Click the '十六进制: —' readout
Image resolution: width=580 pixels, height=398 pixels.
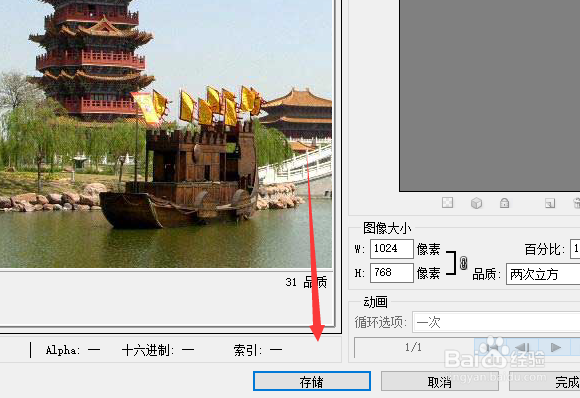point(158,350)
